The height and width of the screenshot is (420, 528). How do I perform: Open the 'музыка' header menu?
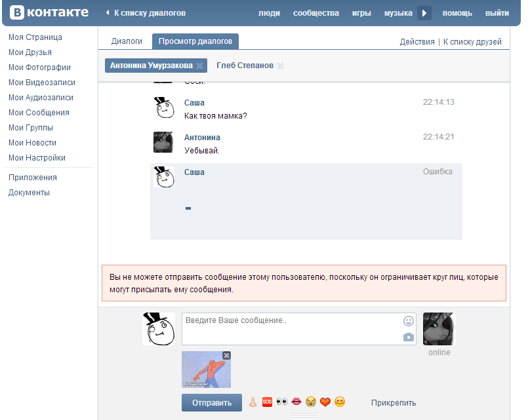click(x=398, y=13)
